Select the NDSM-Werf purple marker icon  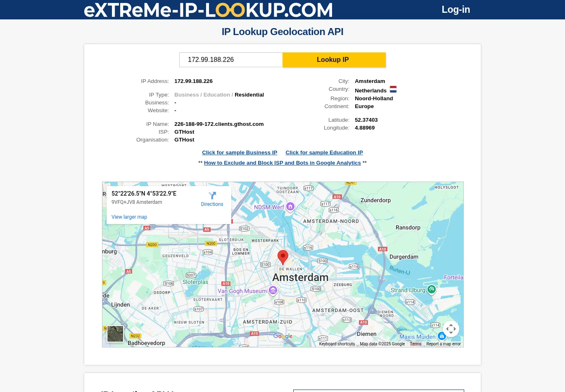pos(290,206)
